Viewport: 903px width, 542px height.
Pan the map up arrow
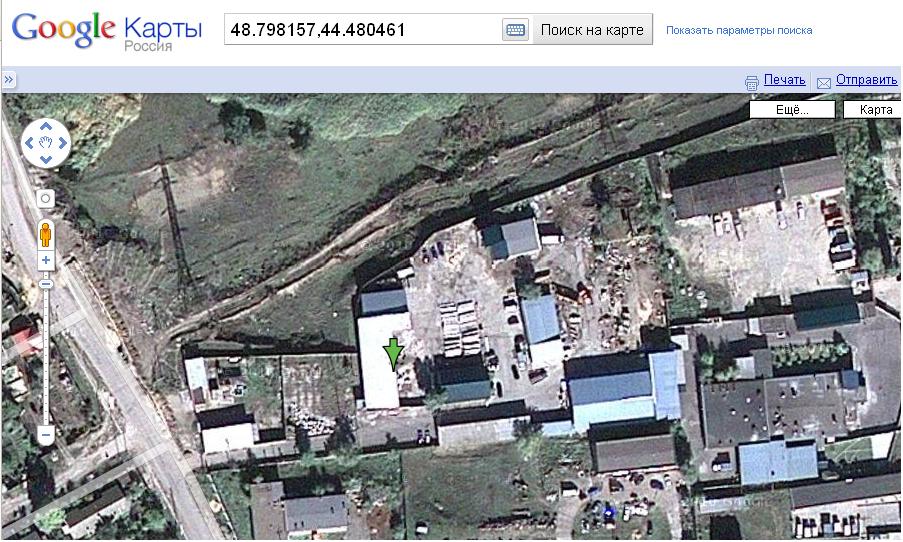[x=46, y=126]
